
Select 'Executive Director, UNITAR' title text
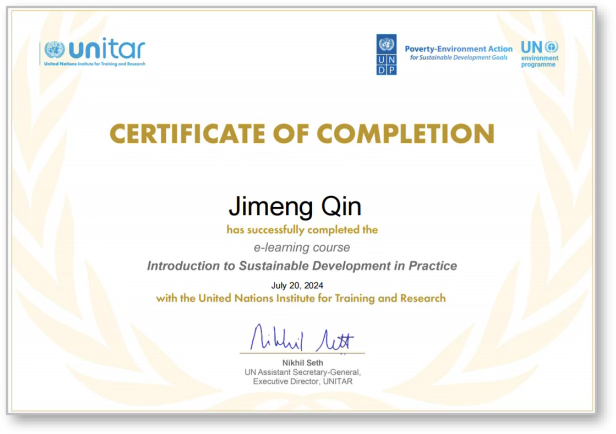pyautogui.click(x=301, y=381)
